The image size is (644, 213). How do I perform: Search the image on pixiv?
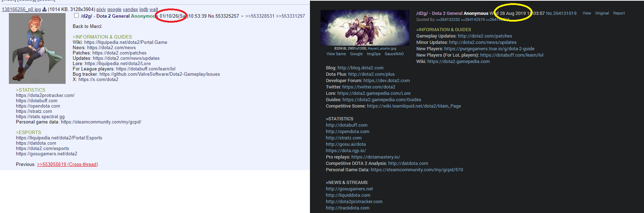click(101, 10)
